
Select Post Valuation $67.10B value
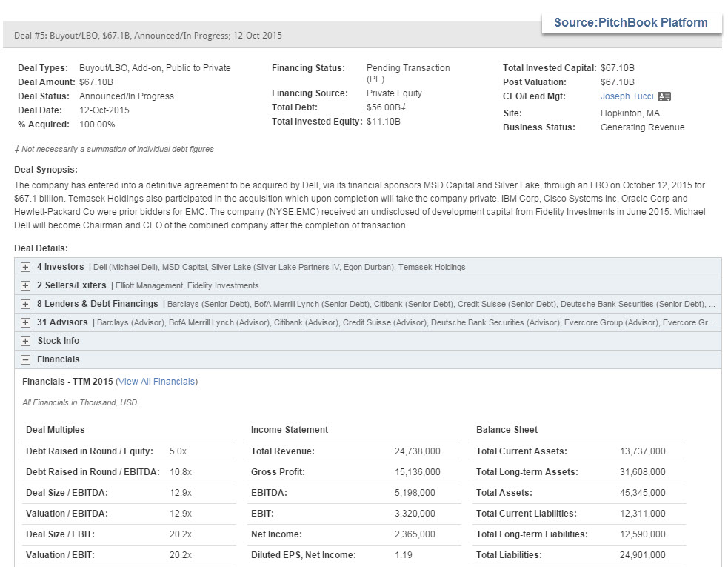617,82
